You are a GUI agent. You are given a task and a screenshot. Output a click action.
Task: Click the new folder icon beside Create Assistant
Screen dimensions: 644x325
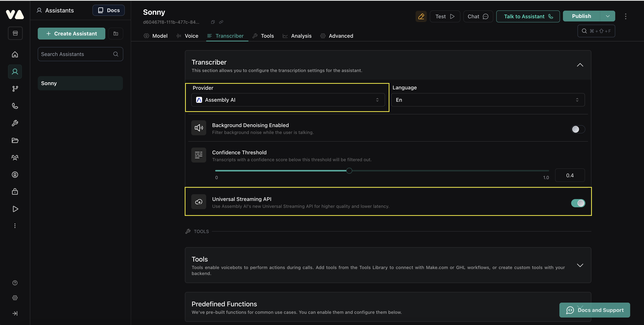click(x=116, y=33)
